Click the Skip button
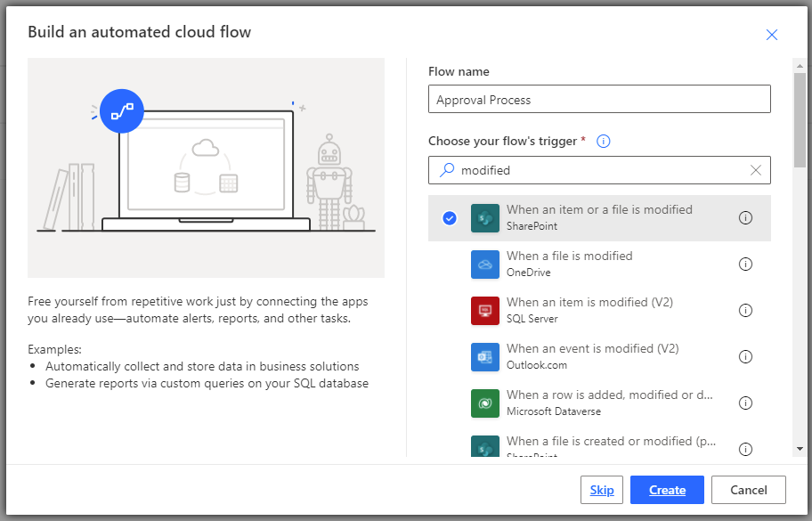 coord(602,490)
